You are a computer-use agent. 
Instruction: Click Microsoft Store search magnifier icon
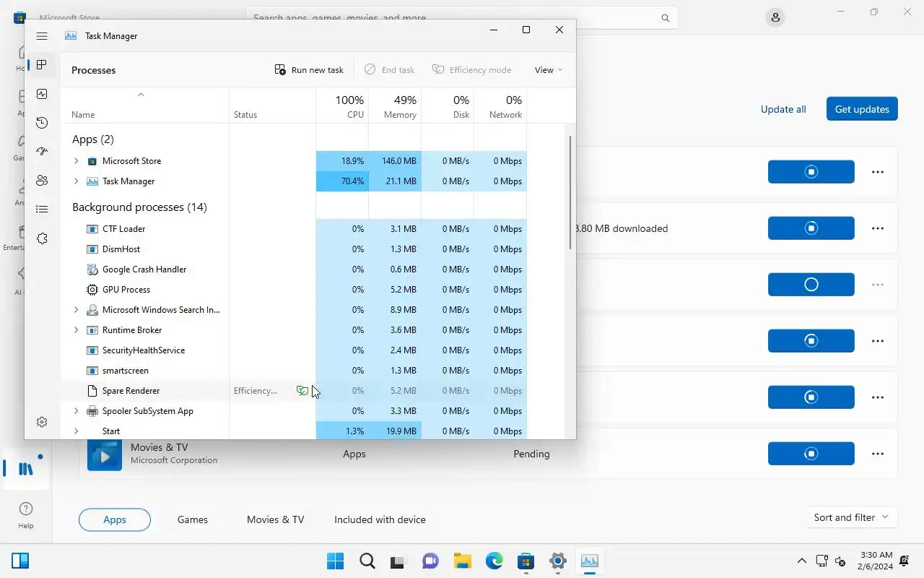666,18
